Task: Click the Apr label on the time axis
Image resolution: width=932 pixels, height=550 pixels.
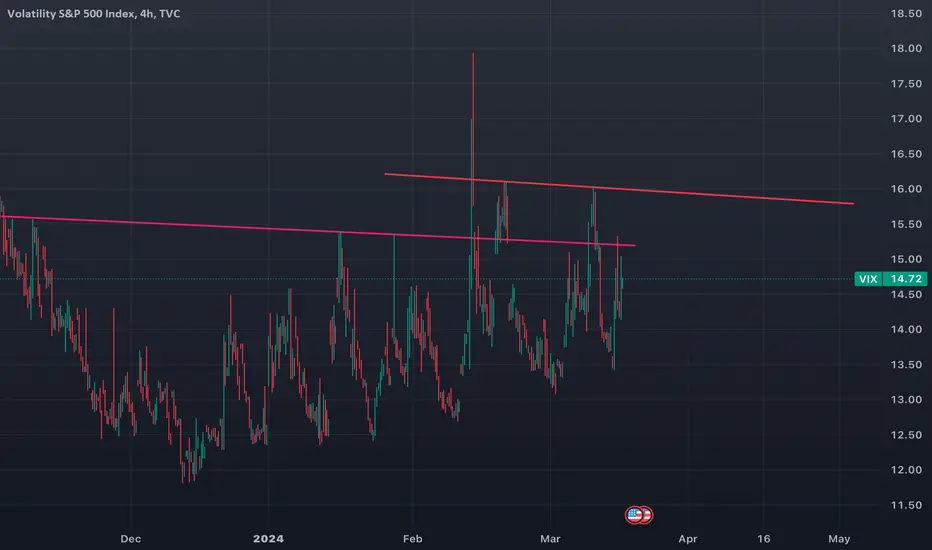Action: 688,539
